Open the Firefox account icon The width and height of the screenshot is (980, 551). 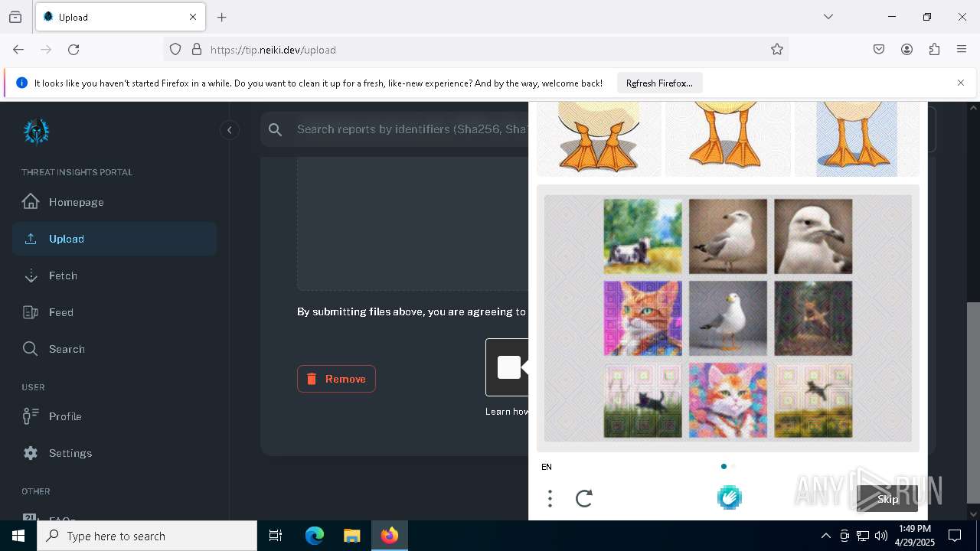(906, 50)
